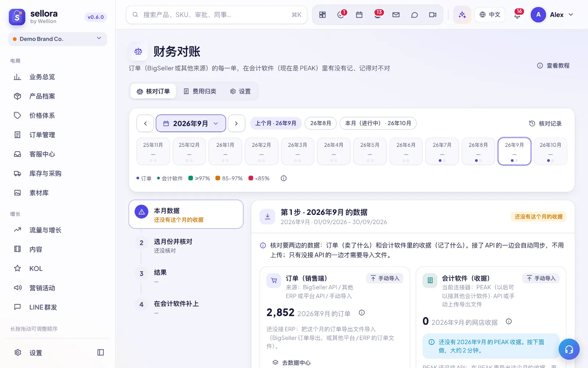Open the dashboard grid icon in top toolbar
Screen dimensions: 588x368
coord(322,15)
